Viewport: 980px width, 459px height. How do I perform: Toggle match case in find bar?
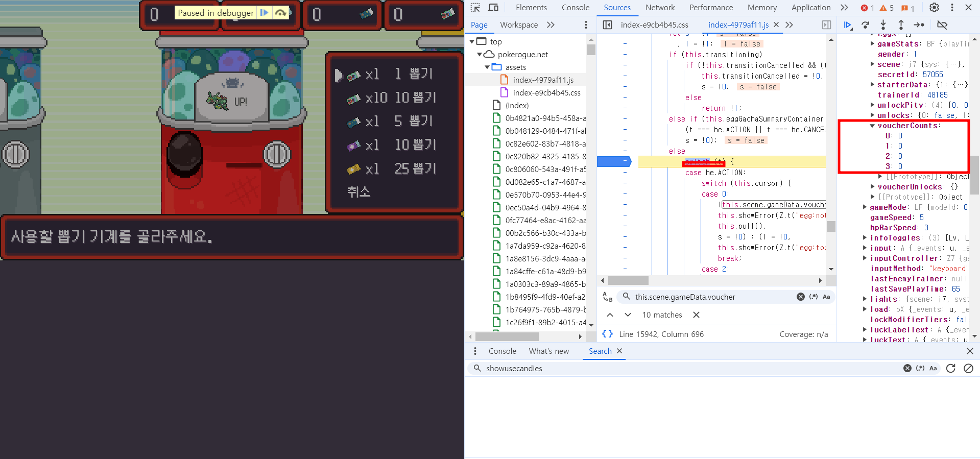point(826,297)
